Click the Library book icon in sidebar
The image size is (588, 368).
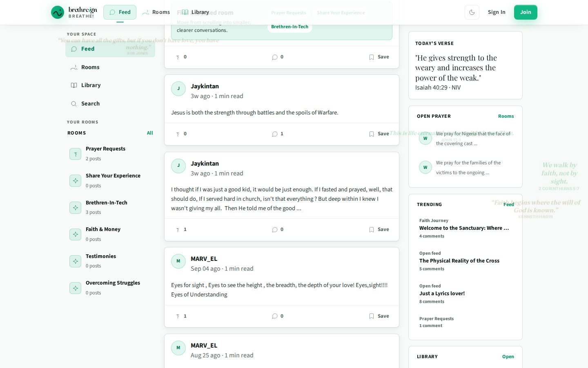[74, 85]
